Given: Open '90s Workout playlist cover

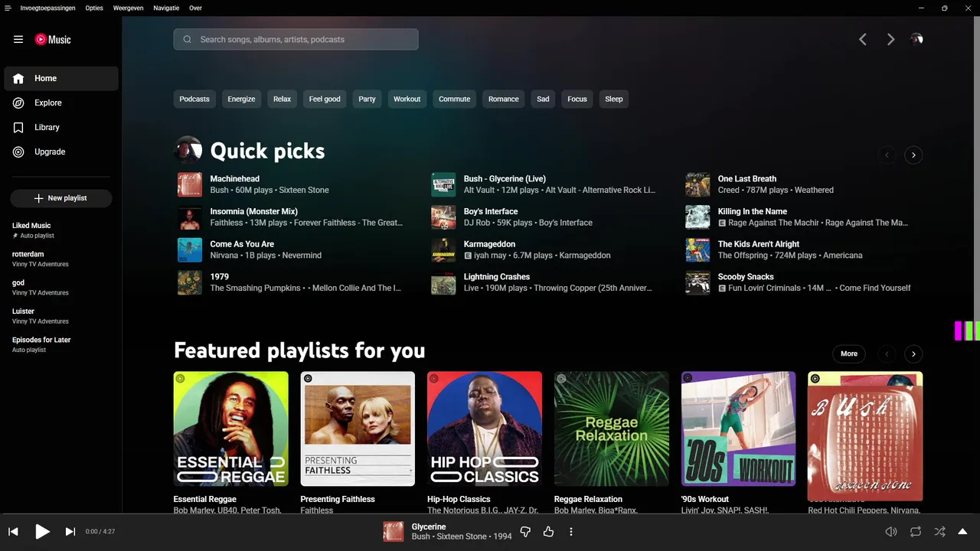Looking at the screenshot, I should [738, 429].
